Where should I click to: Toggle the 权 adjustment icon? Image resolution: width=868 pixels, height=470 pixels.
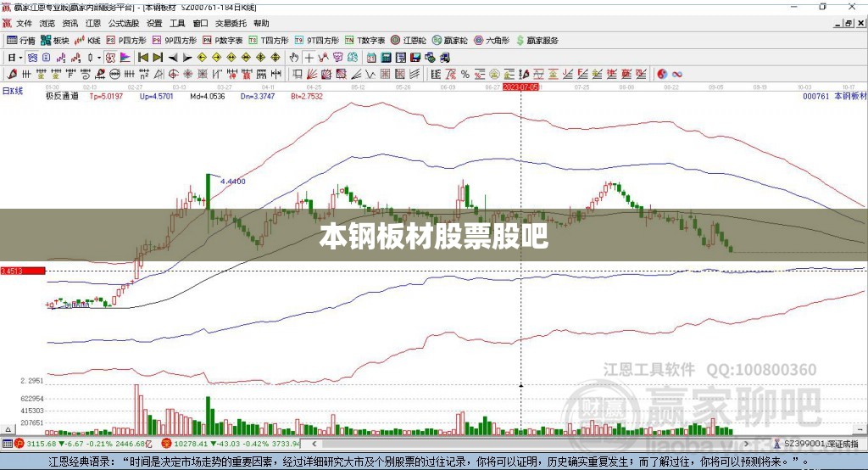(111, 58)
